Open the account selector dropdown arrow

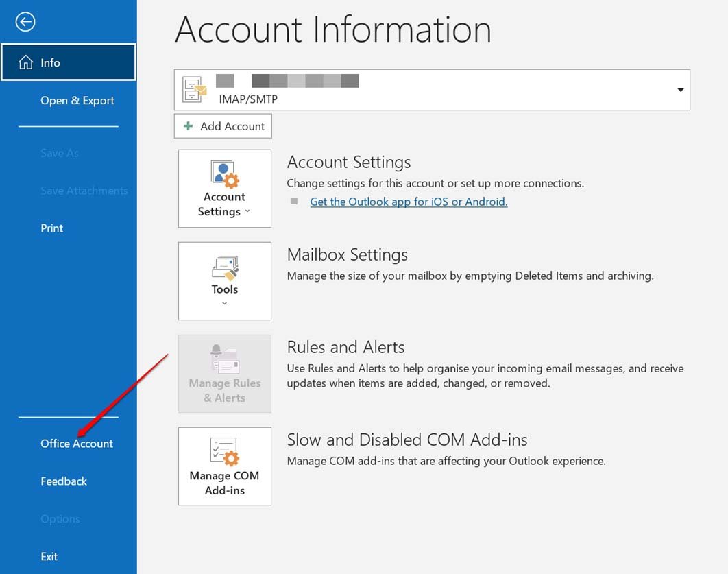[x=680, y=90]
